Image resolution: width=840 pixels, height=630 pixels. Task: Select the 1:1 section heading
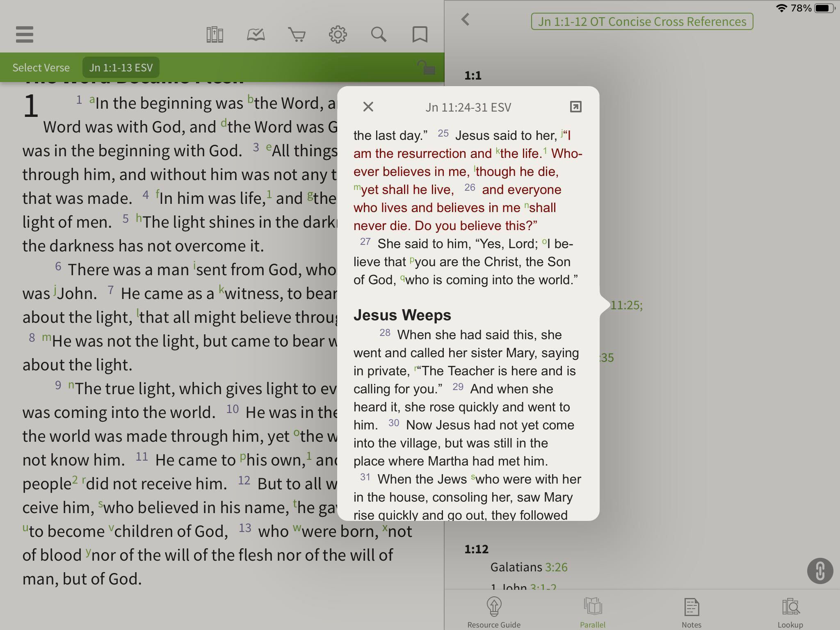473,75
